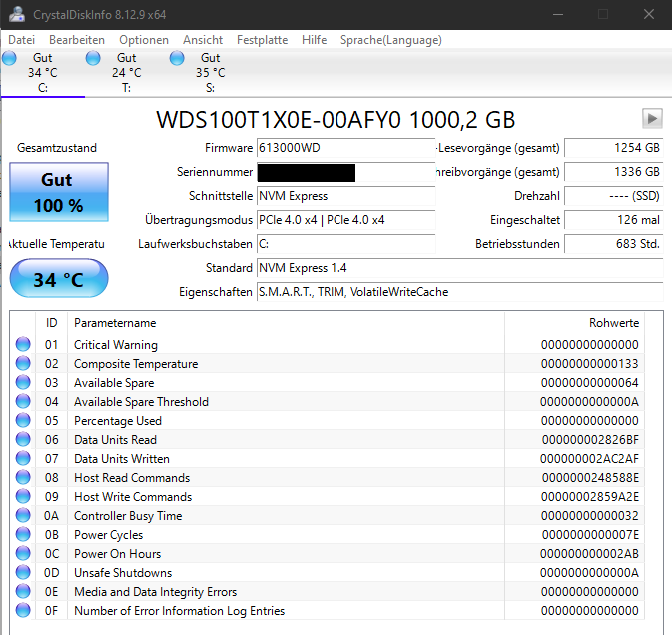Click the Übertragungsmodus field PCIe 4.0 x4

(346, 220)
